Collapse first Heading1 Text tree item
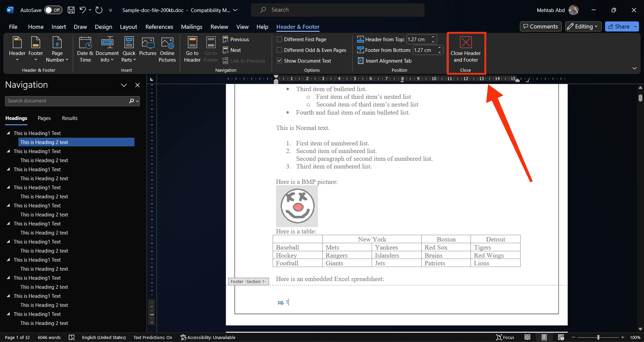This screenshot has width=644, height=342. pyautogui.click(x=8, y=133)
